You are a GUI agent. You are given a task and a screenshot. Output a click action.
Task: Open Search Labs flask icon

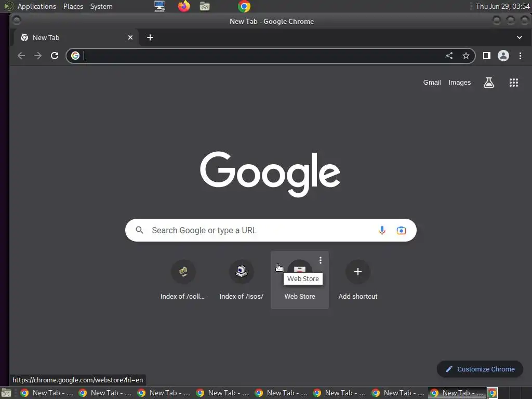pos(488,83)
